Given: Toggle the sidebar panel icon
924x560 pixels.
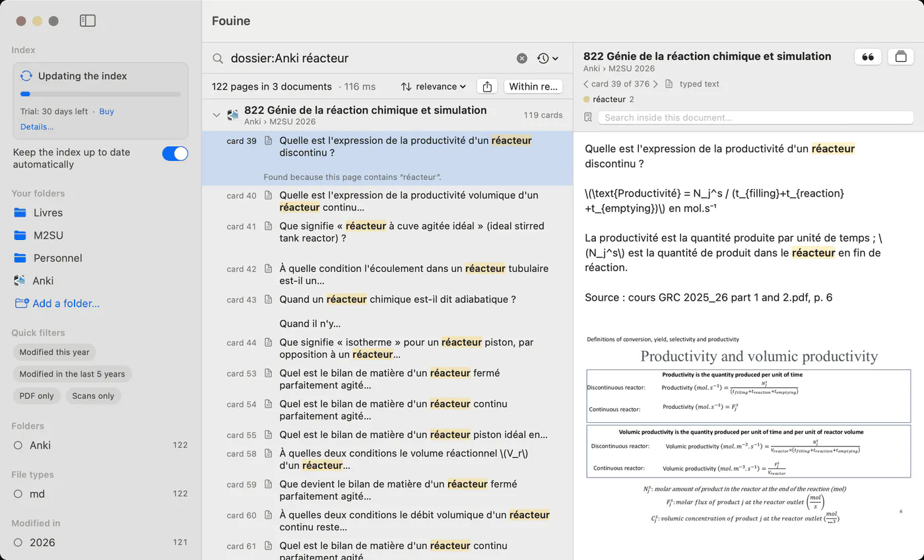Looking at the screenshot, I should coord(87,21).
